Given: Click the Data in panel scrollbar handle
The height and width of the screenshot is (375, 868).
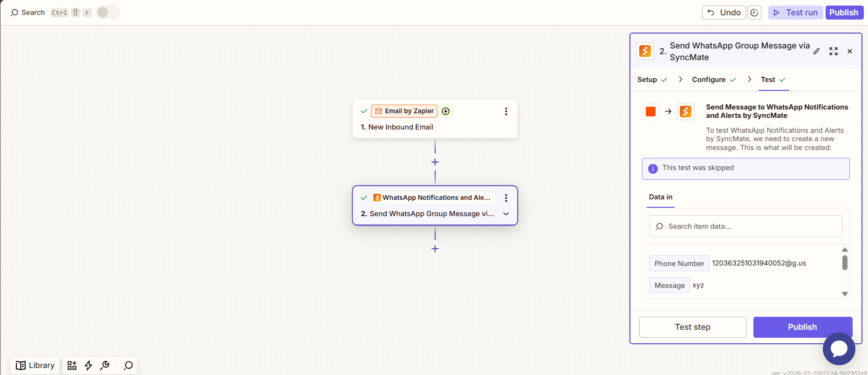Looking at the screenshot, I should point(845,263).
